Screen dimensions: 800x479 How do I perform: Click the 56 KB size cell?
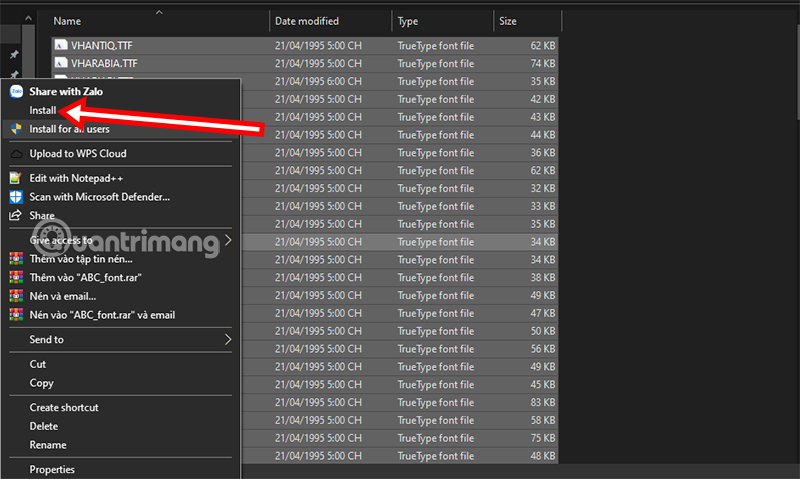click(x=543, y=348)
